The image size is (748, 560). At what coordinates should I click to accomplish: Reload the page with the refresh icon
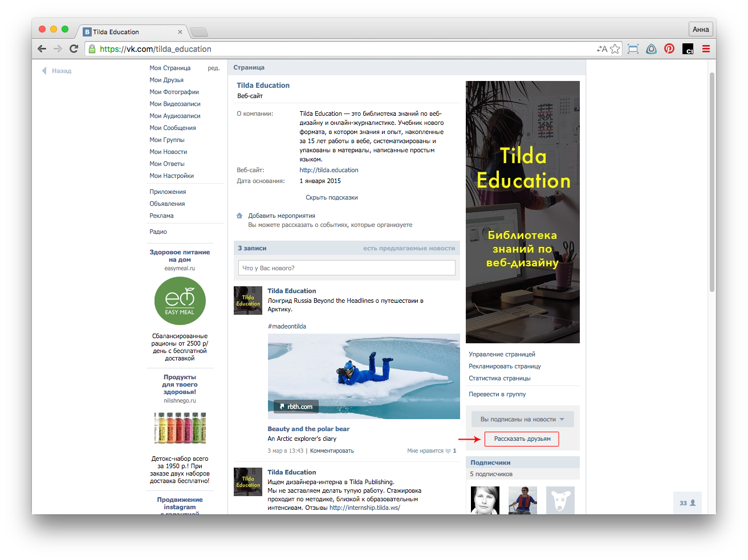coord(74,49)
